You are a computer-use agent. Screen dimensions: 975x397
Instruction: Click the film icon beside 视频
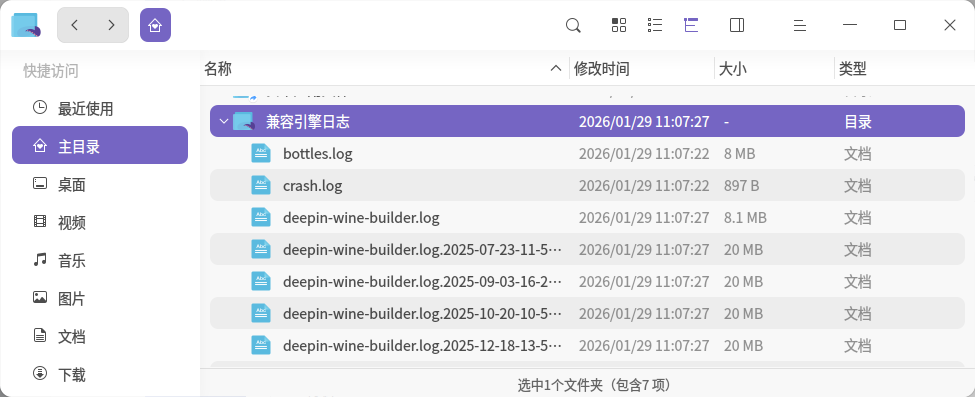click(x=40, y=222)
